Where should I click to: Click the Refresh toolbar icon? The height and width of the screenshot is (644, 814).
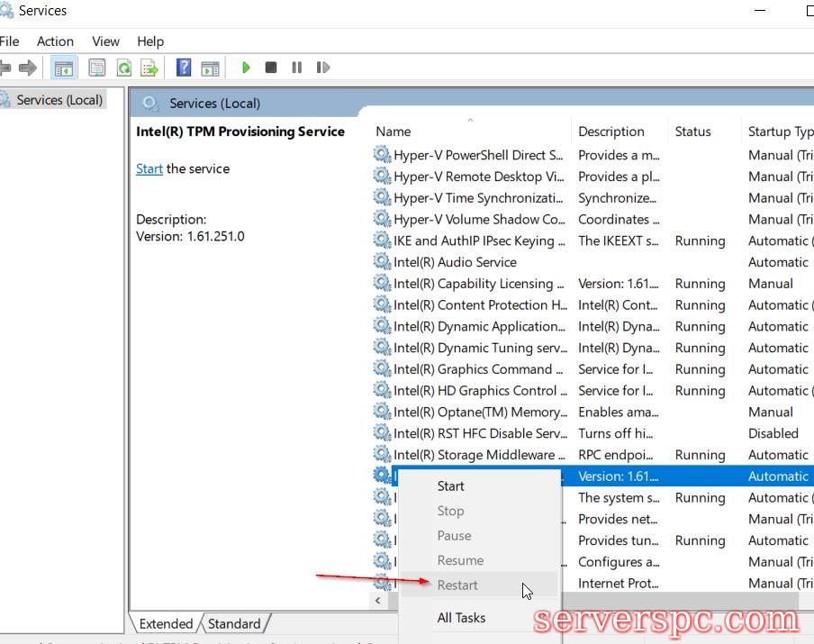(123, 68)
